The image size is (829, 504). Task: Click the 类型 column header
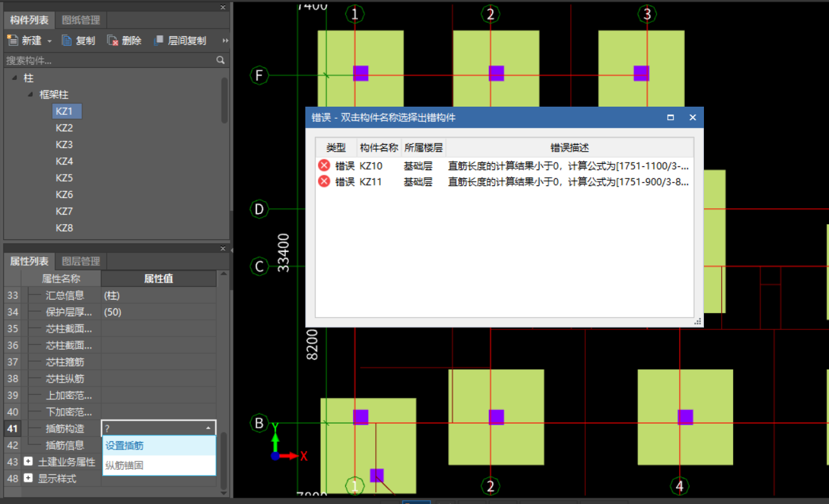(336, 147)
